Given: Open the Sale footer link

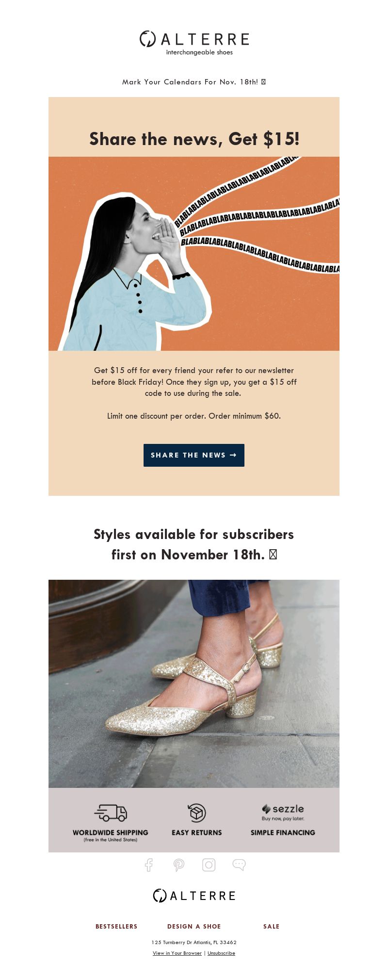Looking at the screenshot, I should 272,926.
